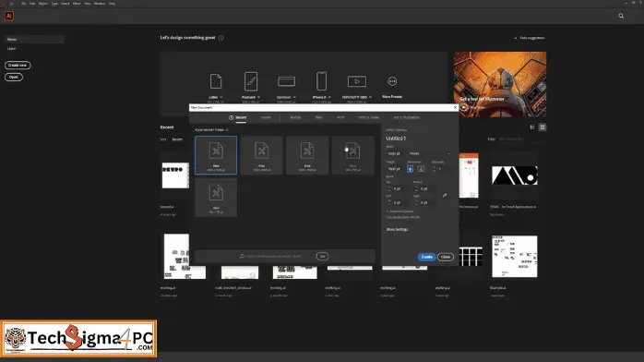Click the Find more templates on Adobe Stock field
The height and width of the screenshot is (362, 644).
click(x=273, y=257)
